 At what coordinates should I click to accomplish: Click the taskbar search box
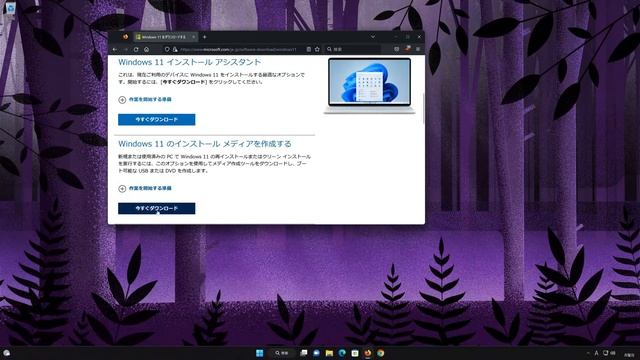point(283,353)
